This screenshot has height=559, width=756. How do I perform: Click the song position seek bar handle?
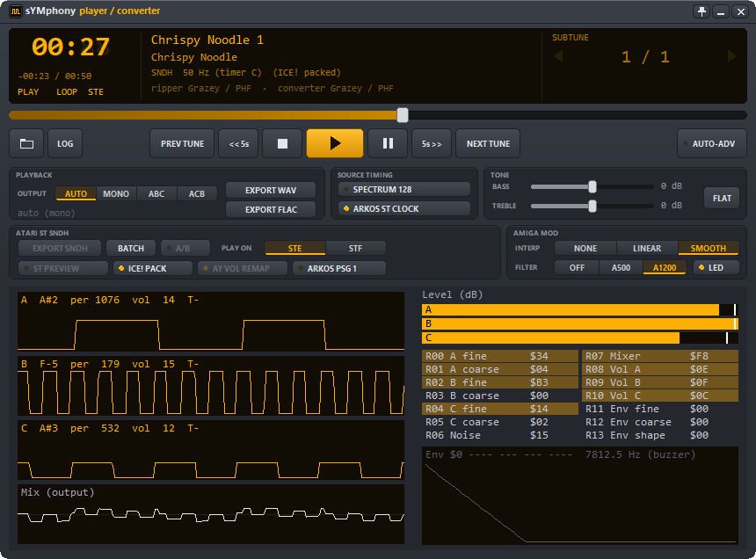403,115
